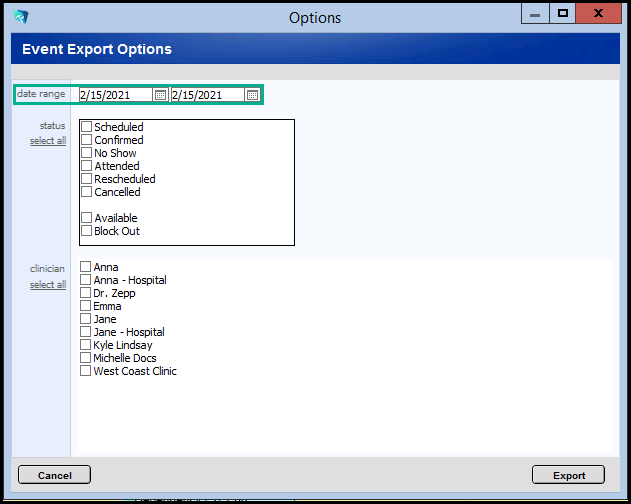631x504 pixels.
Task: Select clinician Anna checkbox
Action: 85,266
